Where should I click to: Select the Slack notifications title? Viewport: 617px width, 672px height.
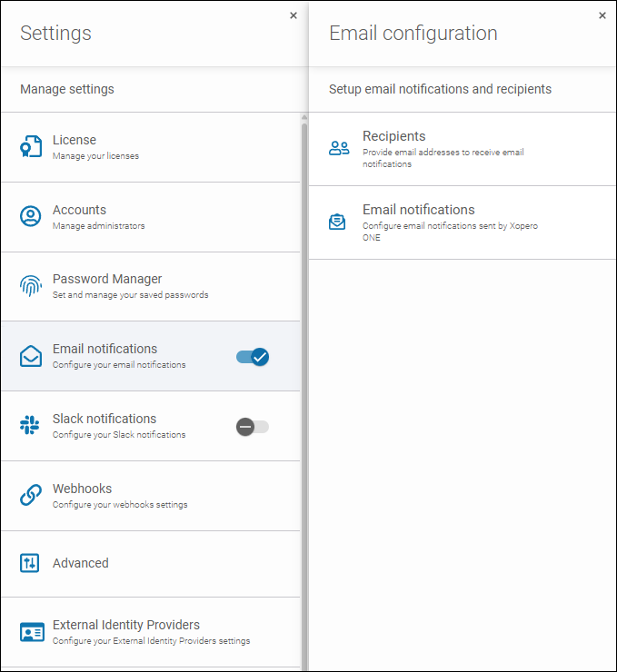[104, 419]
